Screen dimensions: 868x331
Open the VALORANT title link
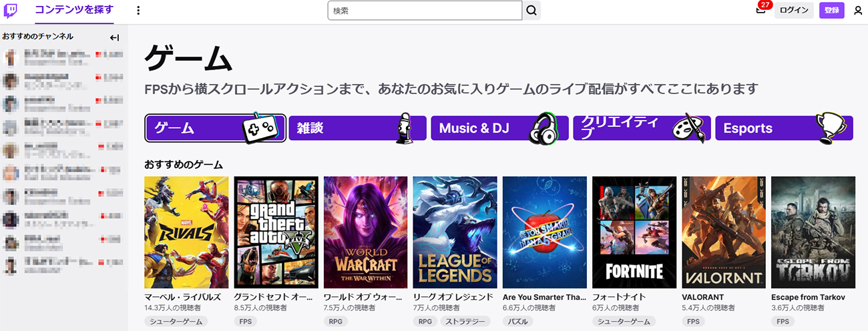coord(703,297)
